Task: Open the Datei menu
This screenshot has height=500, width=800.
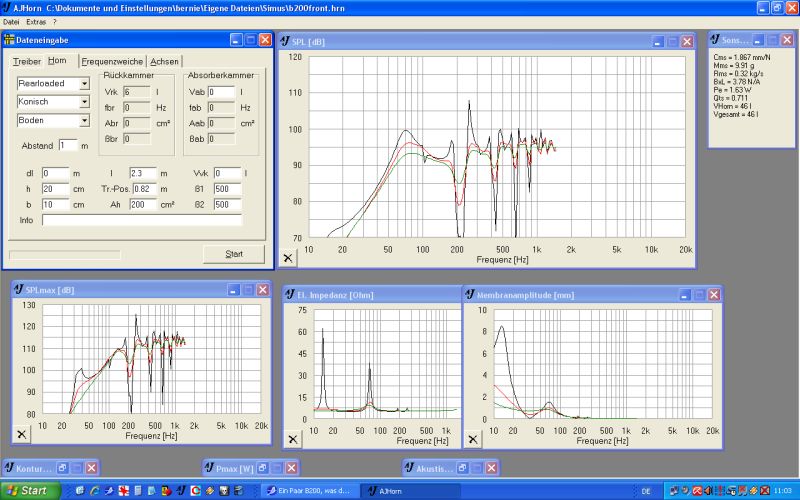Action: point(11,21)
